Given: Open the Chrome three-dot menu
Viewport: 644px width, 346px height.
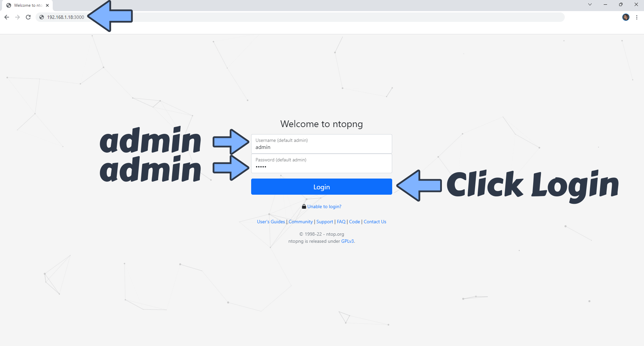Looking at the screenshot, I should (x=637, y=17).
